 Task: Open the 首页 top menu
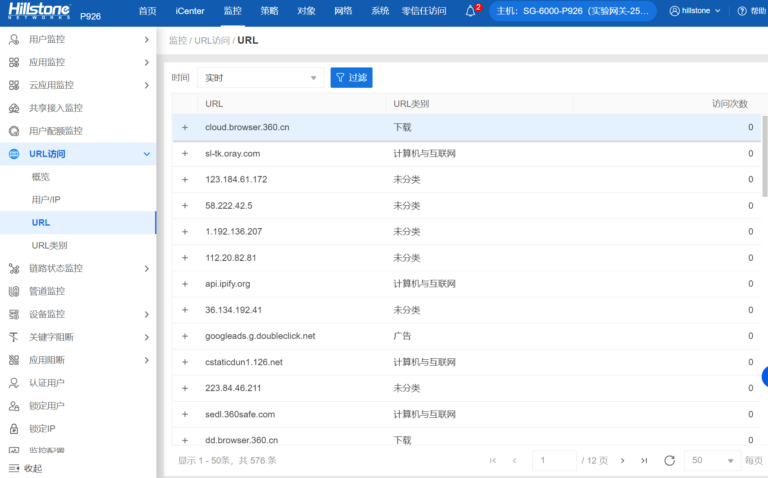pos(147,11)
